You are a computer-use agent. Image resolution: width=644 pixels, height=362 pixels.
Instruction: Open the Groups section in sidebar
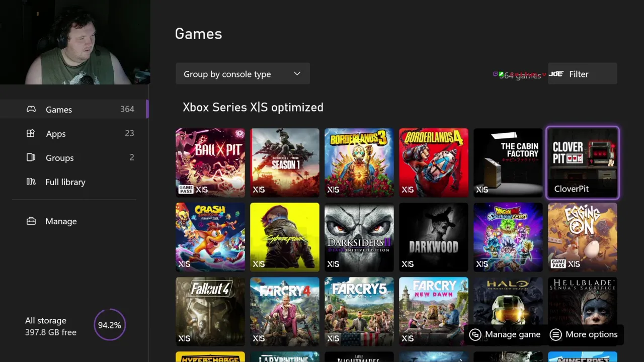(74, 157)
